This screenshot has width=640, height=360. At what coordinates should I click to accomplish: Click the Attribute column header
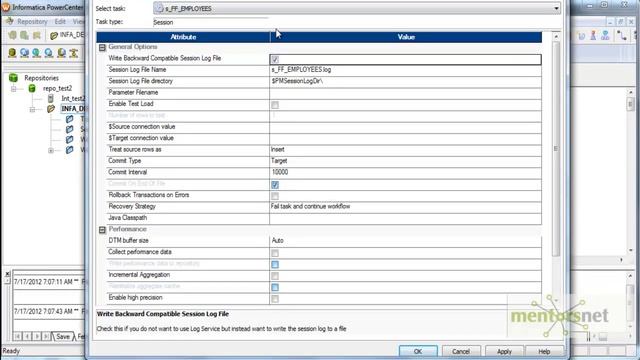183,37
